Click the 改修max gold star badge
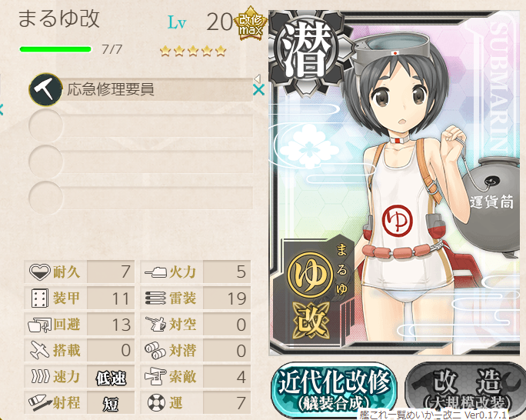 (251, 23)
